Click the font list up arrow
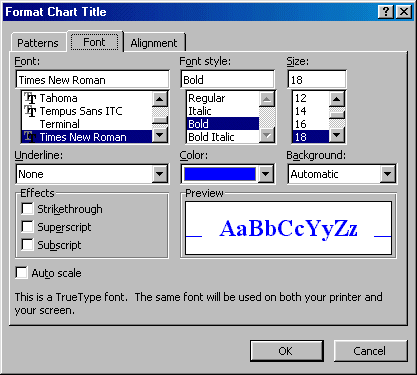 (x=160, y=99)
